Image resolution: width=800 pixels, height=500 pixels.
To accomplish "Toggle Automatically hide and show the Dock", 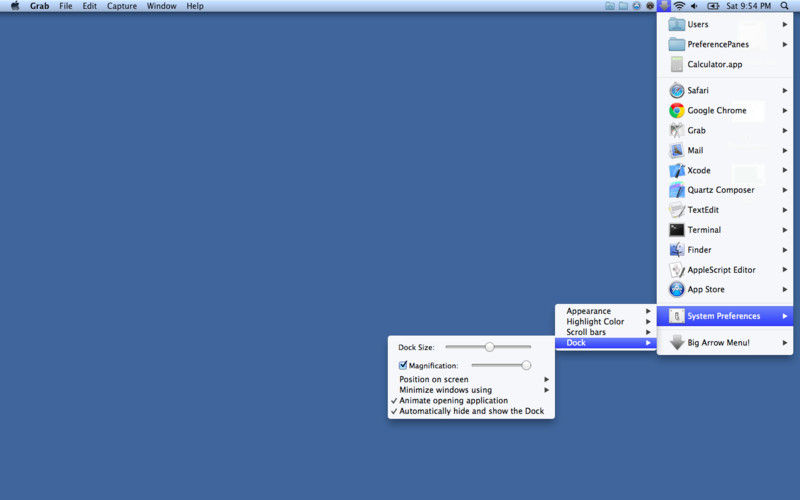I will click(x=471, y=411).
